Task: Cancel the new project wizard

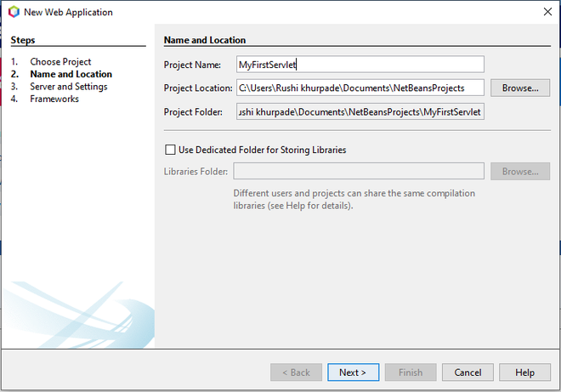Action: tap(467, 372)
